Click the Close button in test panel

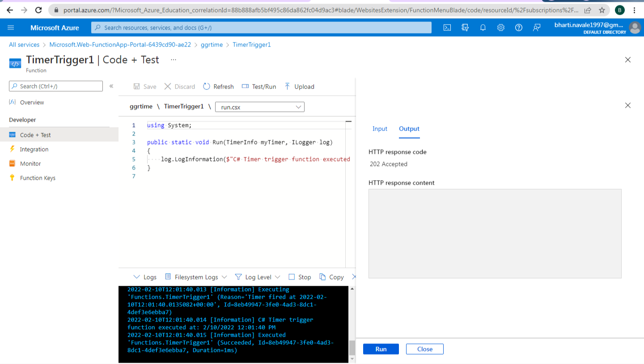pos(425,349)
